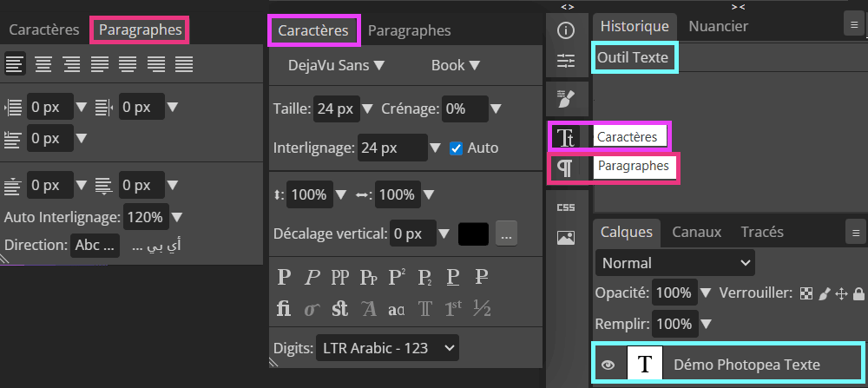
Task: Open Caractères panel via Tt sidebar icon
Action: click(x=566, y=137)
